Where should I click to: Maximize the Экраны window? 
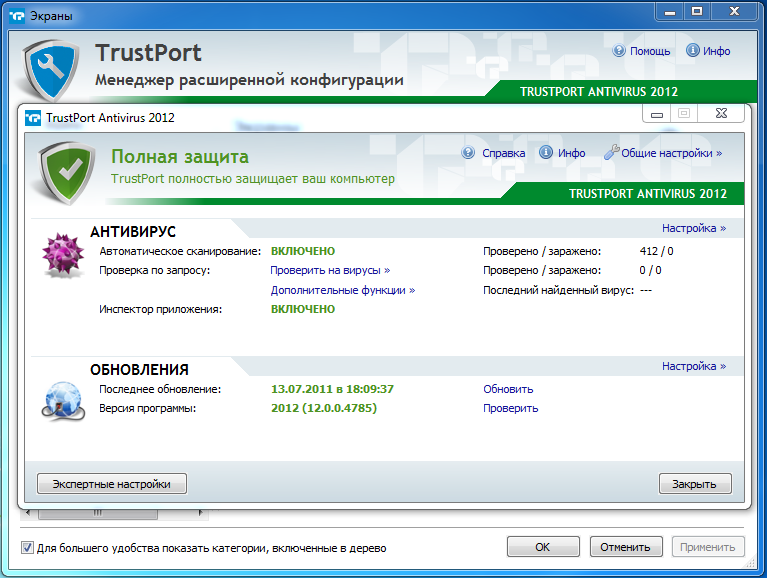click(697, 11)
